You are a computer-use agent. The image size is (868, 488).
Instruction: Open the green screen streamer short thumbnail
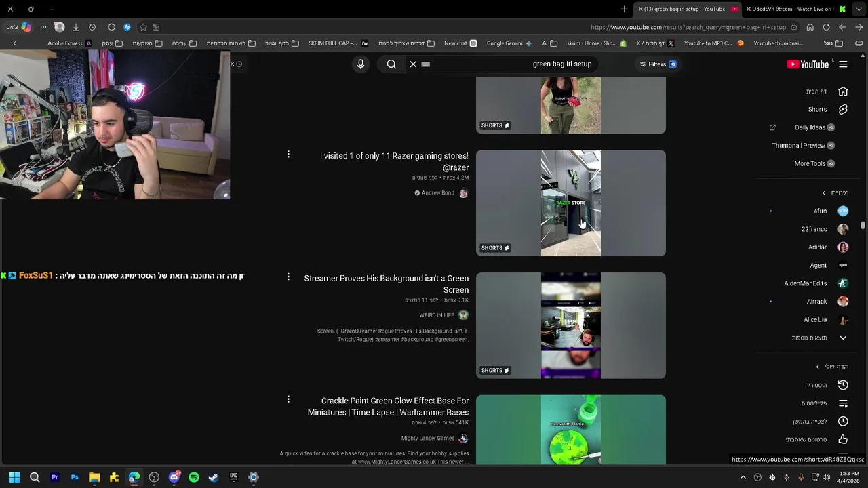point(571,325)
